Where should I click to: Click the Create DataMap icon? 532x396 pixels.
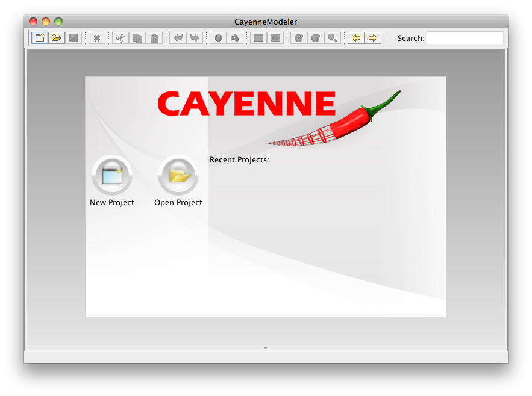coord(235,38)
